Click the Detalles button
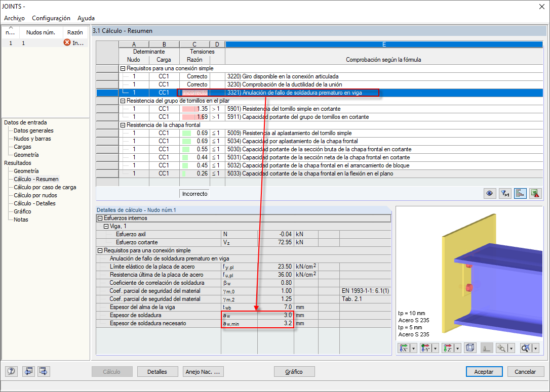The height and width of the screenshot is (392, 550). (x=157, y=372)
